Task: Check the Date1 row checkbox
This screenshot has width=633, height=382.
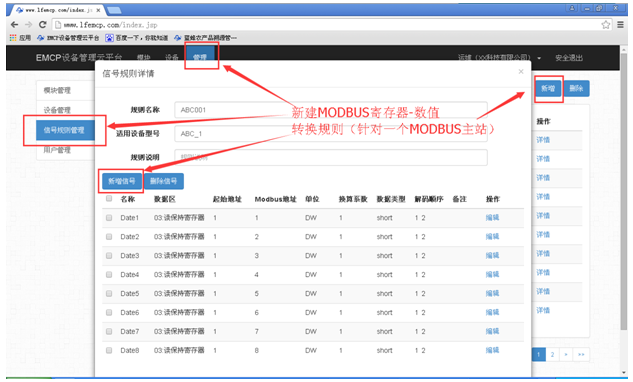Action: click(109, 218)
